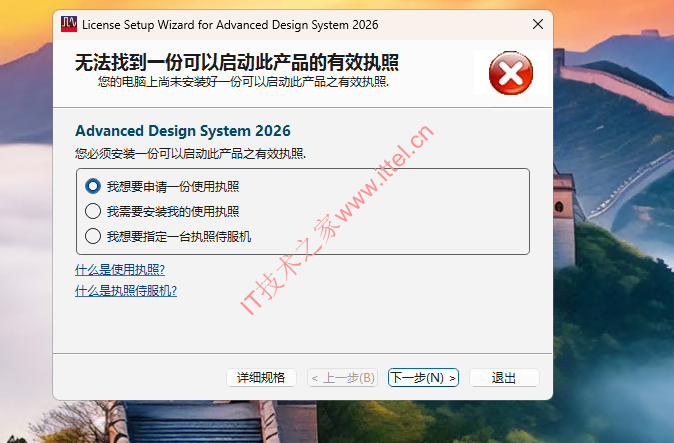Click the 无法找到一份可以启动此产品的有效执照 heading
Viewport: 674px width, 443px height.
click(x=237, y=63)
